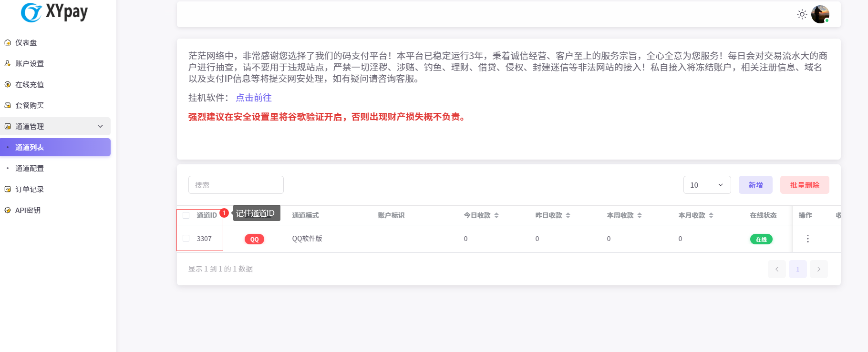The height and width of the screenshot is (352, 868).
Task: Click the 搜索 search input field
Action: pyautogui.click(x=236, y=185)
